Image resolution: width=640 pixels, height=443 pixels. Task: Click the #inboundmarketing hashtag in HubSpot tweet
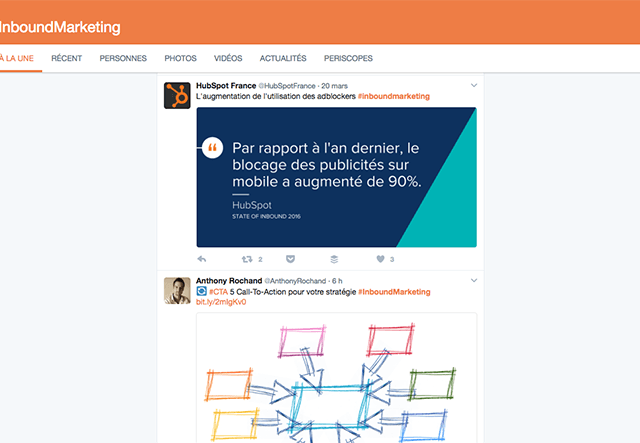393,96
